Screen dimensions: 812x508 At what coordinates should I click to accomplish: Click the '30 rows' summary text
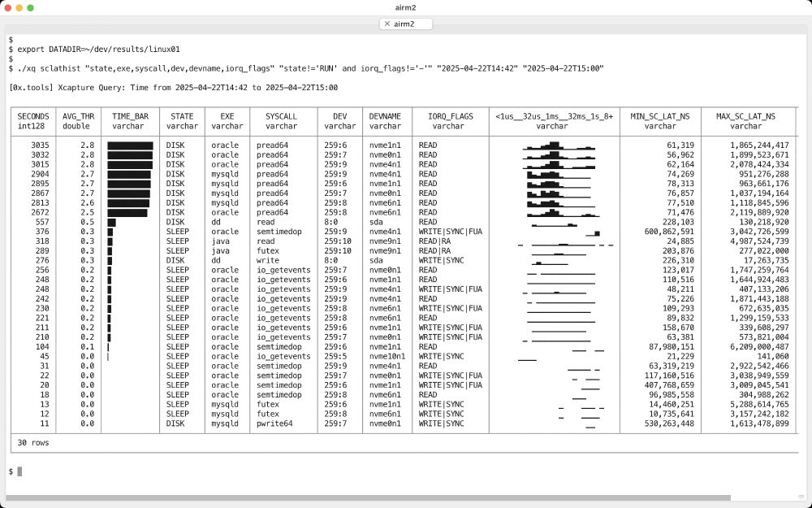tap(33, 443)
